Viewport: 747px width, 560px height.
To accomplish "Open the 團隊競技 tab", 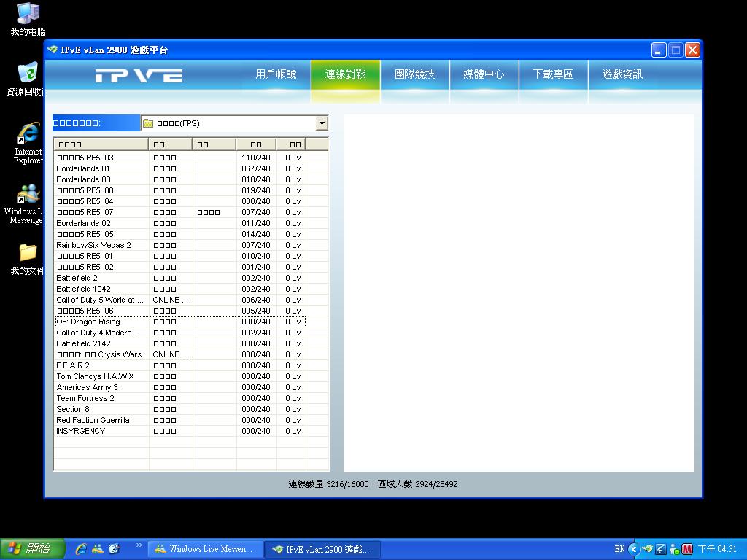I will [414, 74].
